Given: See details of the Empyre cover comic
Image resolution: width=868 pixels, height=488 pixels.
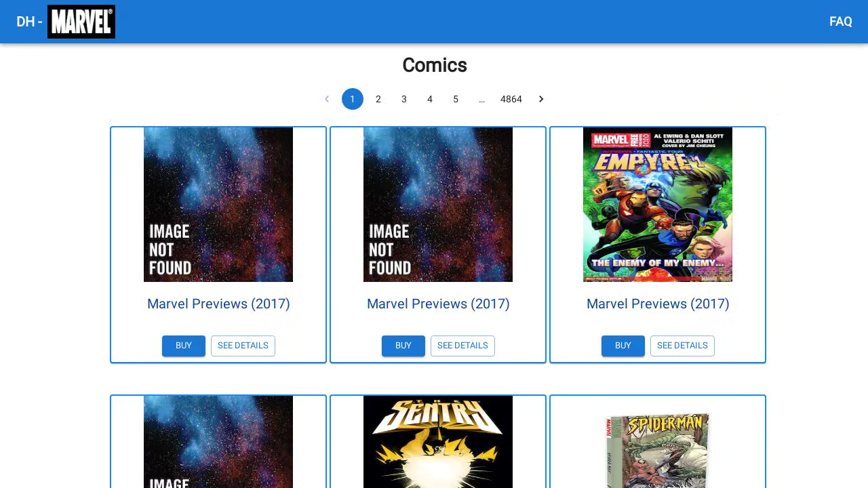Looking at the screenshot, I should click(682, 346).
